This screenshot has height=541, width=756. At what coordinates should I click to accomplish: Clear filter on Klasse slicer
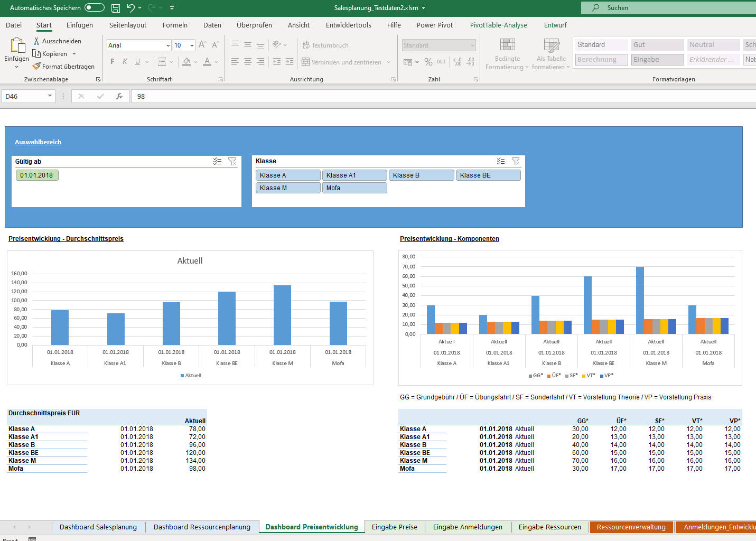pyautogui.click(x=516, y=161)
